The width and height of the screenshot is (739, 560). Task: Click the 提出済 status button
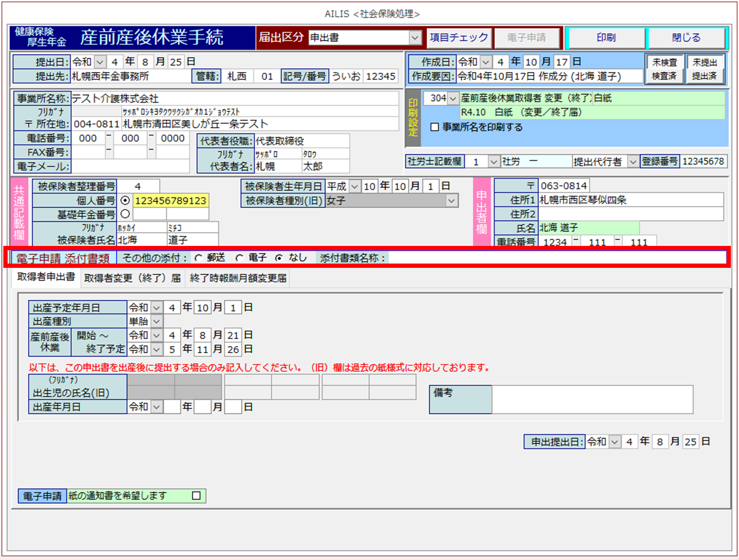click(705, 76)
